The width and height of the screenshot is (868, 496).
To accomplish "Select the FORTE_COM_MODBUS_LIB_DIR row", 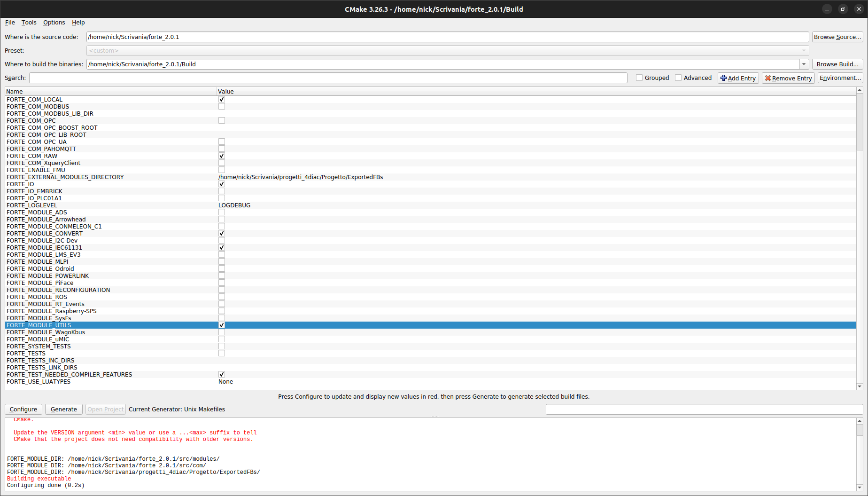I will coord(431,113).
